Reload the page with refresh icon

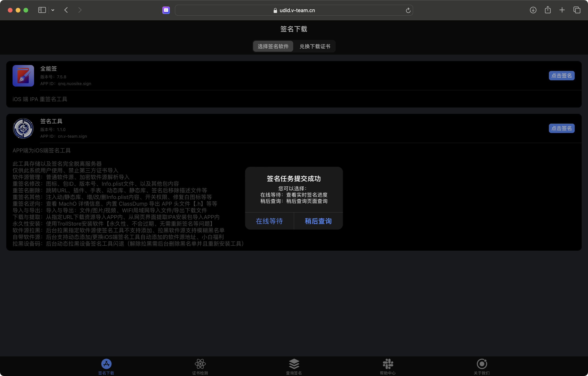click(408, 10)
